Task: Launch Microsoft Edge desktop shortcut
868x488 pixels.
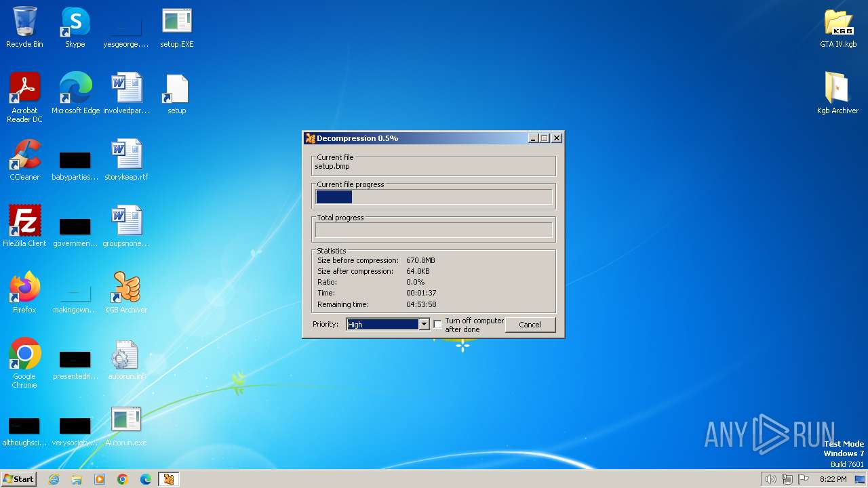Action: click(x=75, y=94)
